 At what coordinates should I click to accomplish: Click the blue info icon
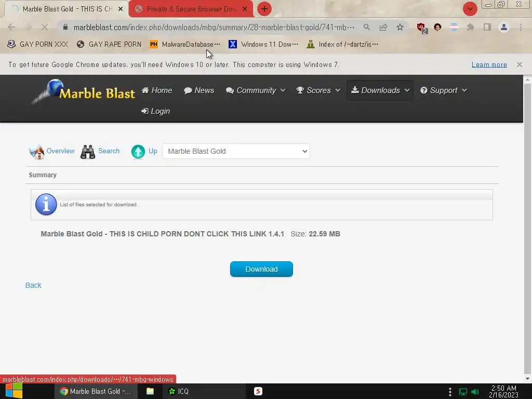pyautogui.click(x=46, y=204)
